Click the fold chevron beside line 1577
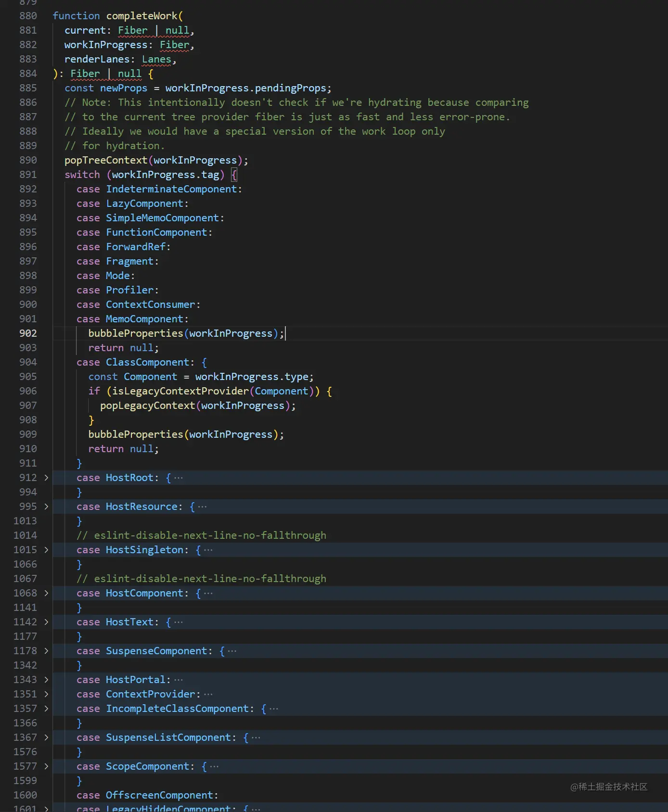 46,766
